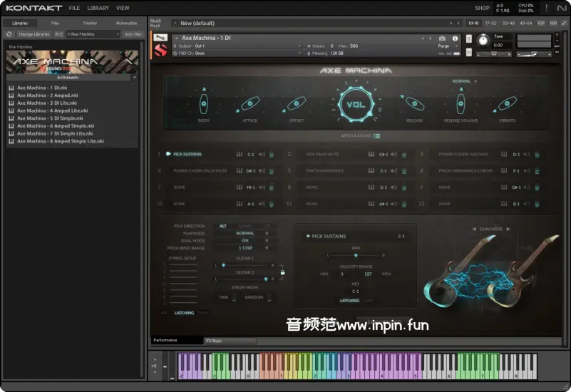This screenshot has height=392, width=571.
Task: Click Time strum mode fader icon
Action: pyautogui.click(x=234, y=297)
